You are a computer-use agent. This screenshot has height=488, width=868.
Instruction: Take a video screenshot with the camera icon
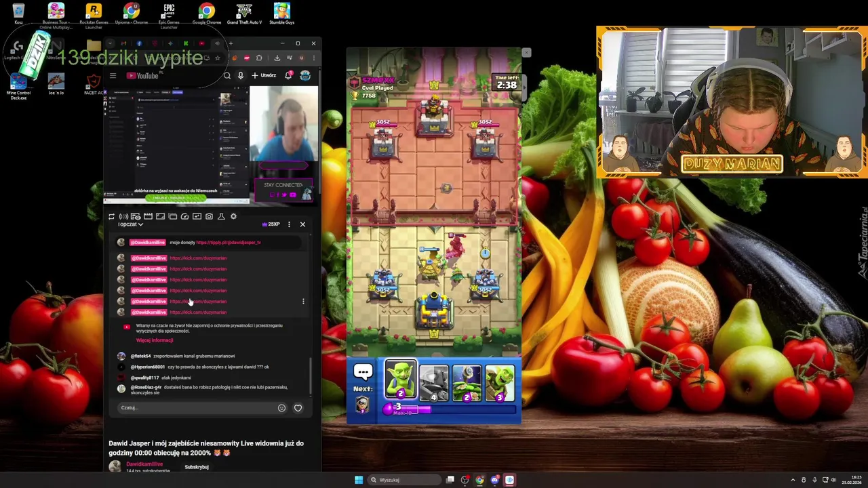coord(209,216)
